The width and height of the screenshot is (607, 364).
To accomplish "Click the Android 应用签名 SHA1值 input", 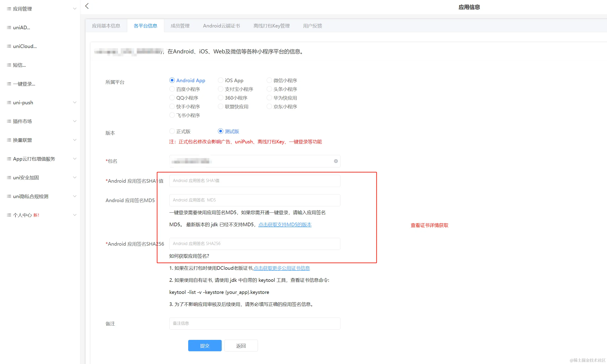I will (x=255, y=180).
